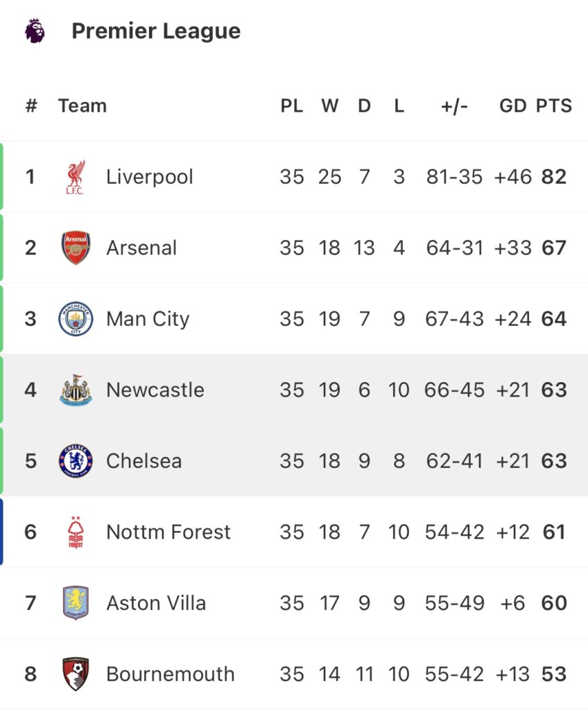Image resolution: width=588 pixels, height=710 pixels.
Task: Select Bournemouth's 53 points value
Action: 554,674
